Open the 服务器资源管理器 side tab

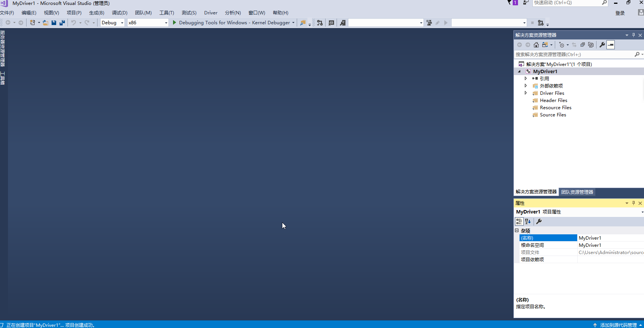tap(3, 48)
